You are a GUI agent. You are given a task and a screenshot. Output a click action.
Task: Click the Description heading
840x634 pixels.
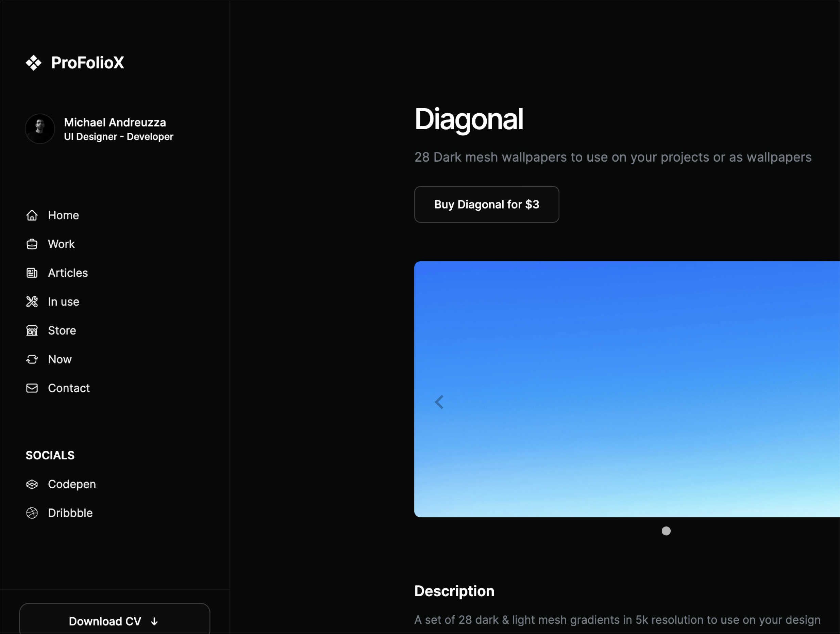point(454,591)
